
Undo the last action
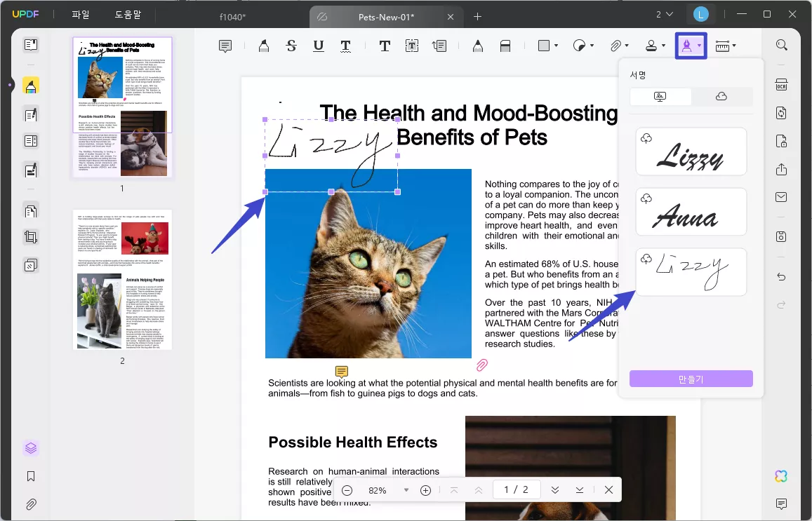[x=781, y=277]
